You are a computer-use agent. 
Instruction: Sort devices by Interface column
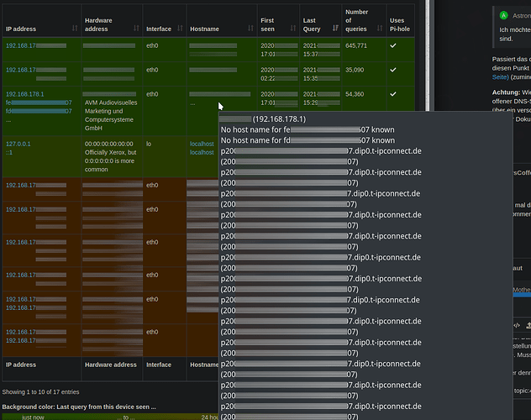pos(178,29)
